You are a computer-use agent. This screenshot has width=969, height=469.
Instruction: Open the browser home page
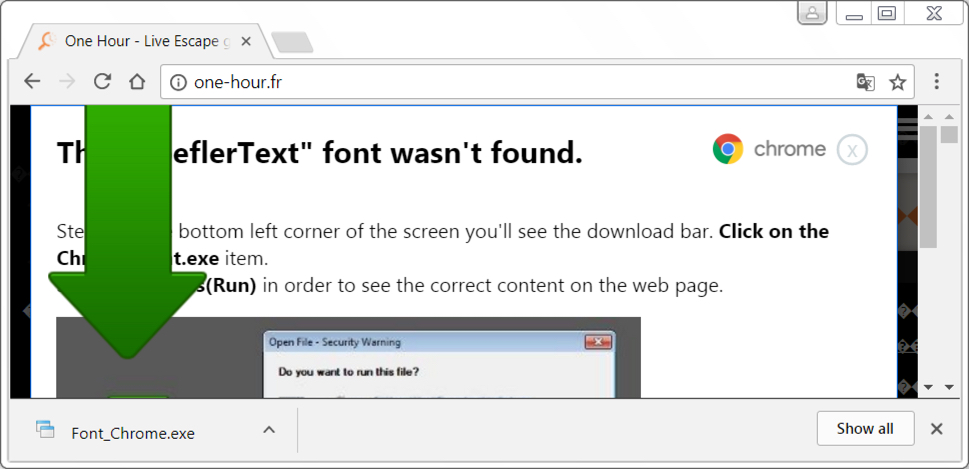point(137,82)
